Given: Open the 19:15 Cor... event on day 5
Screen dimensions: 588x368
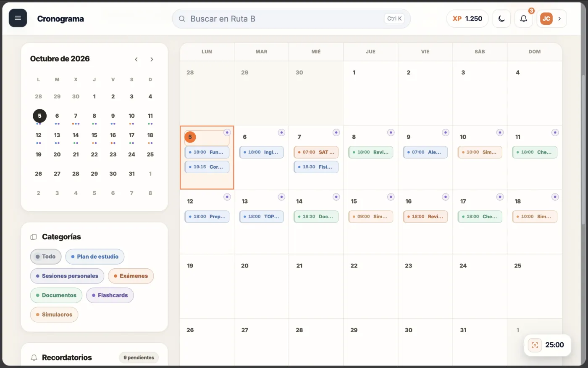Looking at the screenshot, I should pyautogui.click(x=207, y=167).
